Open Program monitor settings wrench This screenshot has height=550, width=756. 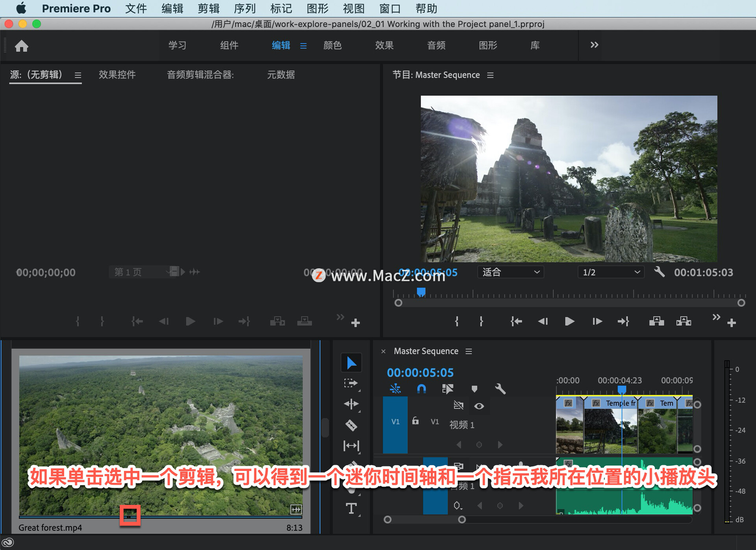pos(659,272)
